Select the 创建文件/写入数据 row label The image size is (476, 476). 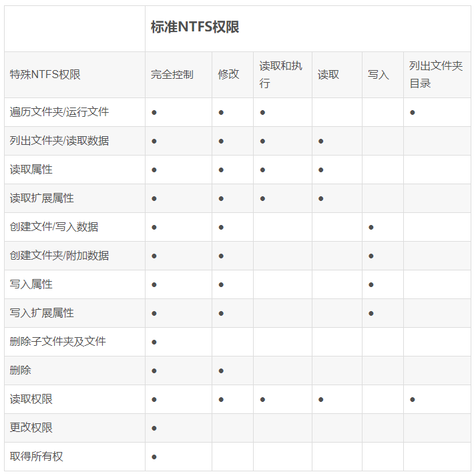coord(54,227)
